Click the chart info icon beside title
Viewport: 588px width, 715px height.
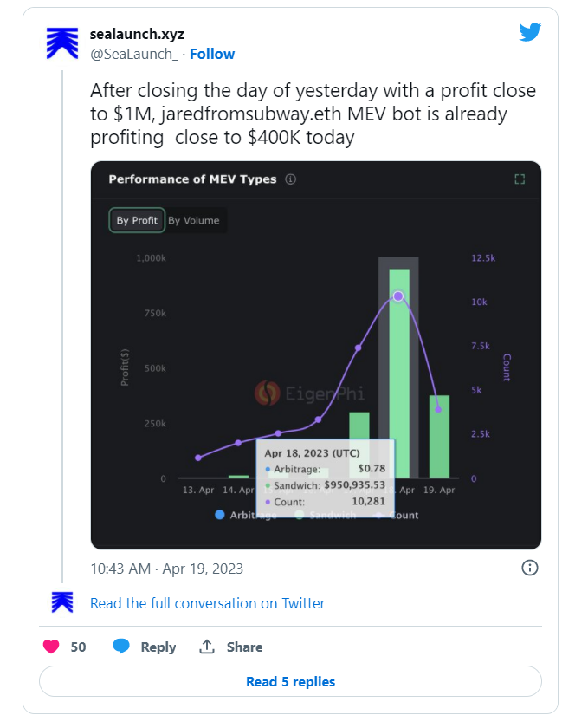(291, 179)
